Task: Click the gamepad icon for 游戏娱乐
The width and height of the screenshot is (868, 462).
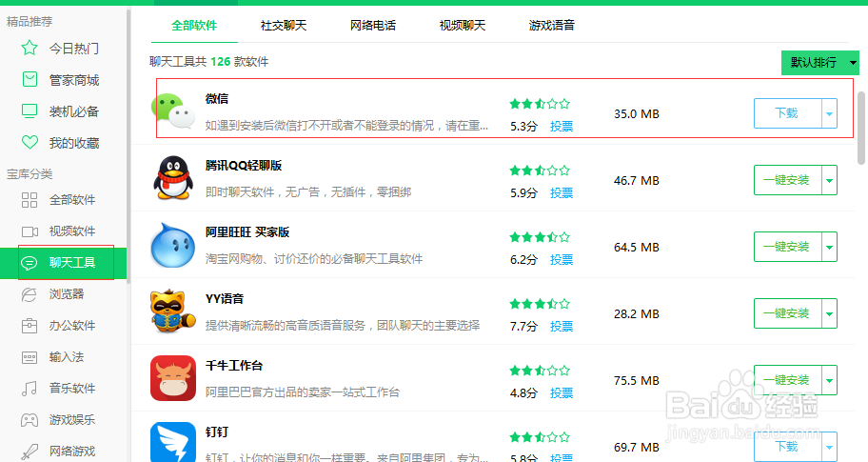Action: tap(30, 420)
